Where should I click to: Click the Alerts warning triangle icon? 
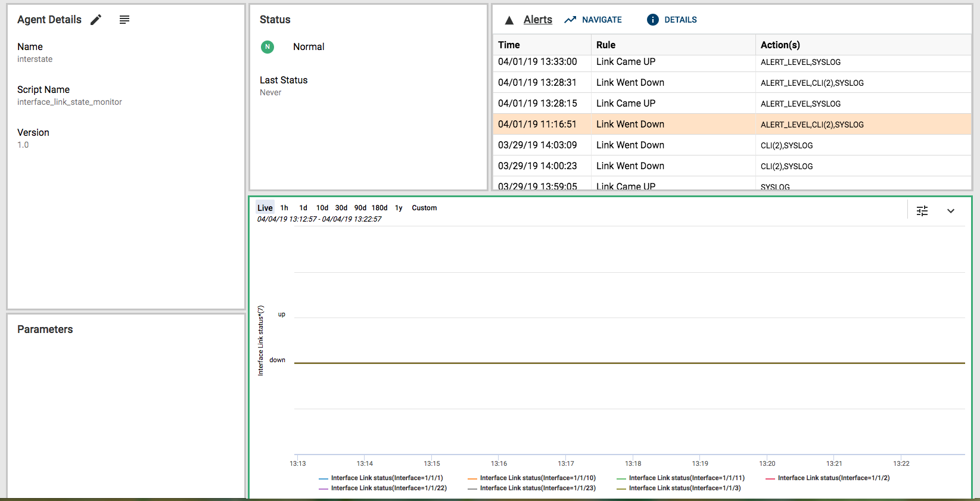(x=509, y=20)
